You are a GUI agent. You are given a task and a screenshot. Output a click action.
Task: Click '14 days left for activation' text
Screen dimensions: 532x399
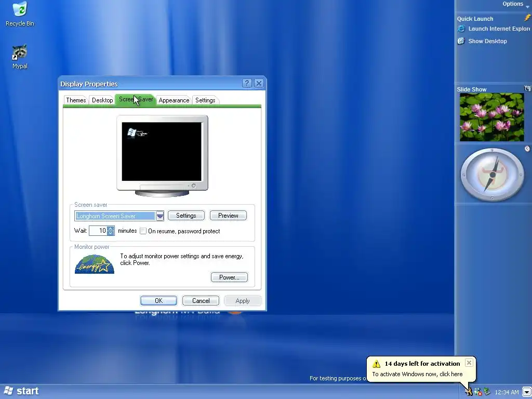coord(422,363)
